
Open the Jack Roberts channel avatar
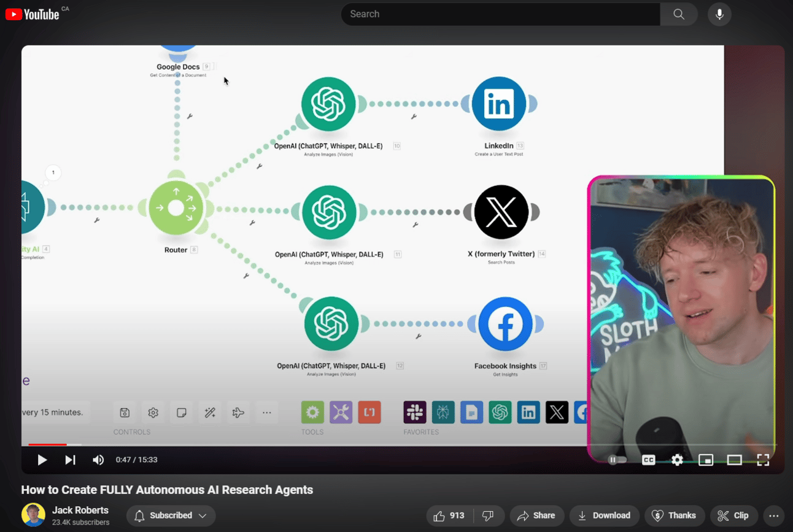coord(33,515)
